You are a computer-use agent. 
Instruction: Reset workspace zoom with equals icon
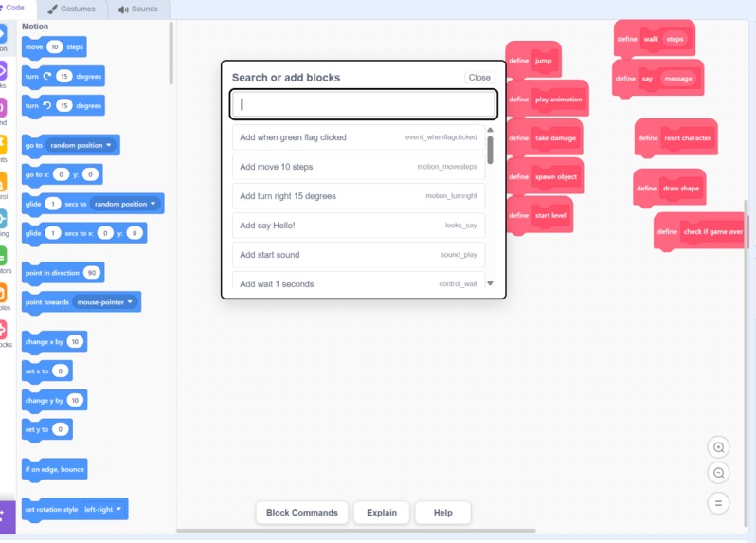pos(718,503)
